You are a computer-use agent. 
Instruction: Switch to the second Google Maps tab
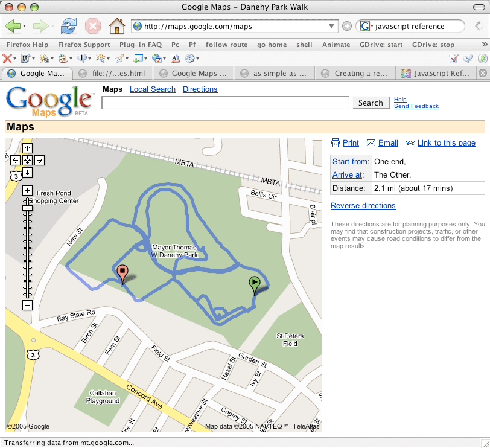point(194,74)
